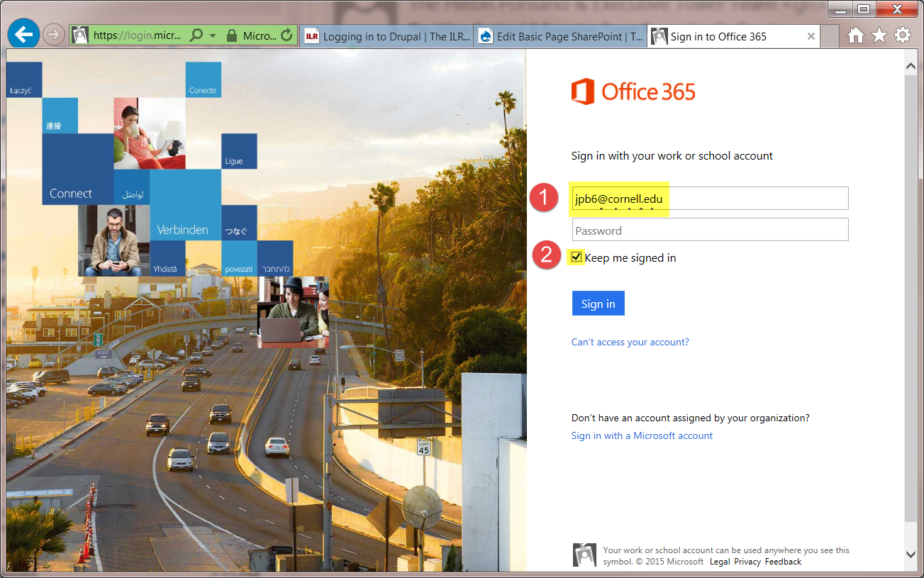Open the browser Home icon
Viewport: 924px width, 578px height.
856,35
